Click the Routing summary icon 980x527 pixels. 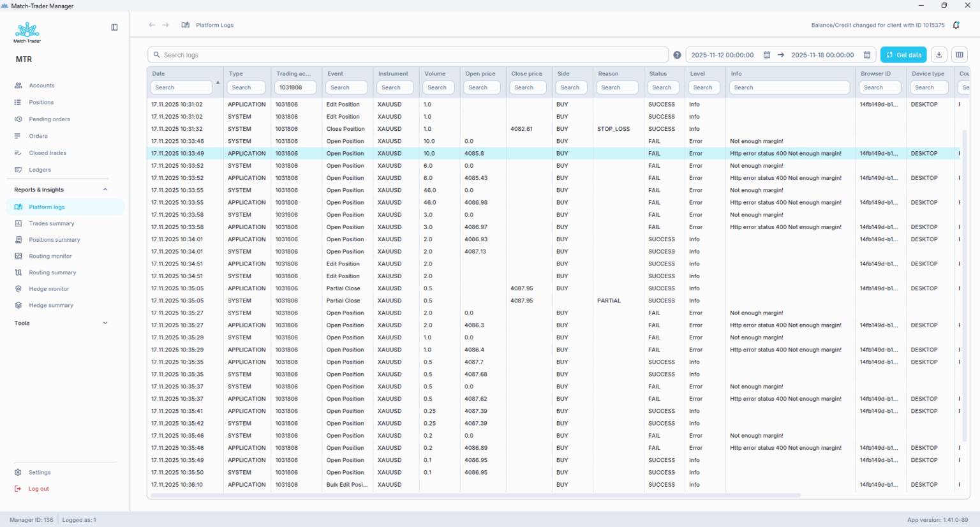tap(18, 272)
